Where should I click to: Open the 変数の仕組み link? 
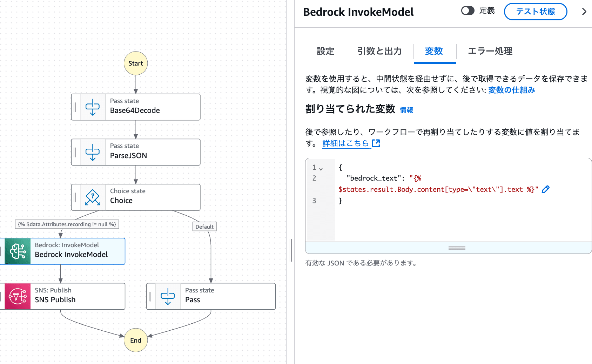(x=511, y=90)
